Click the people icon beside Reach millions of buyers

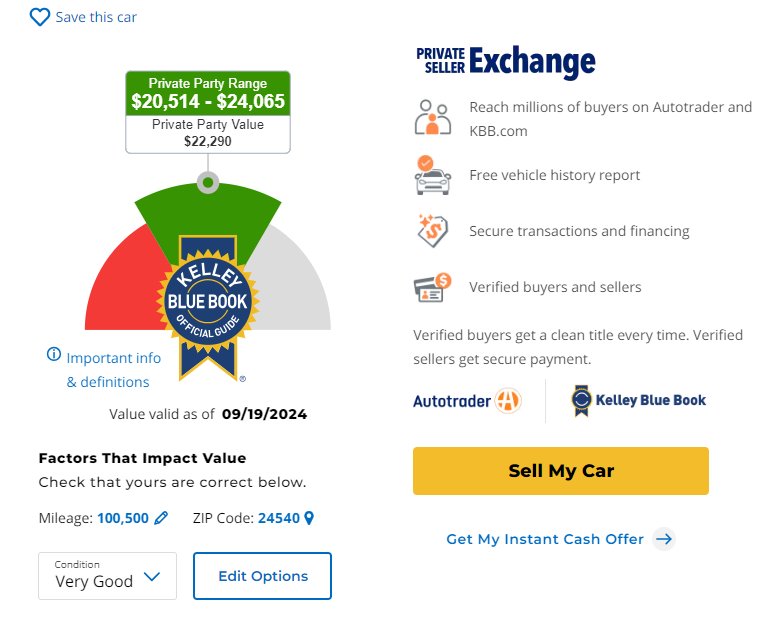(433, 118)
